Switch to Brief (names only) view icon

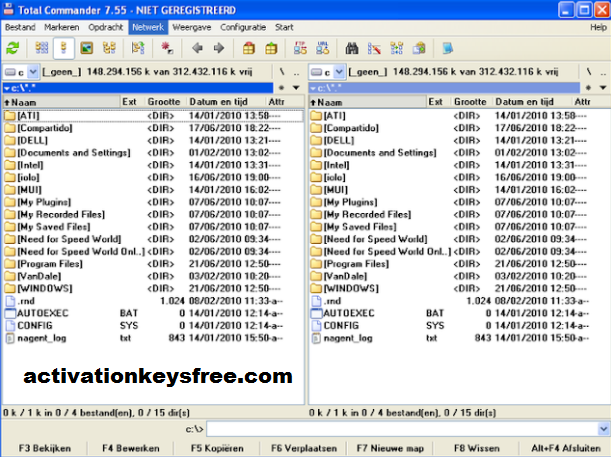(x=42, y=48)
